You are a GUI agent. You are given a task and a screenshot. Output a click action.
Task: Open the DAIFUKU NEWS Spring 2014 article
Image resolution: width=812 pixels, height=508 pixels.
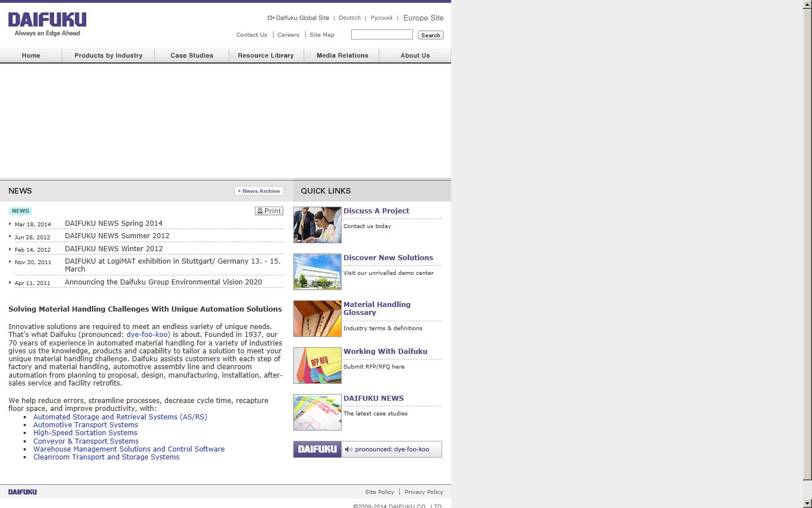pos(113,223)
